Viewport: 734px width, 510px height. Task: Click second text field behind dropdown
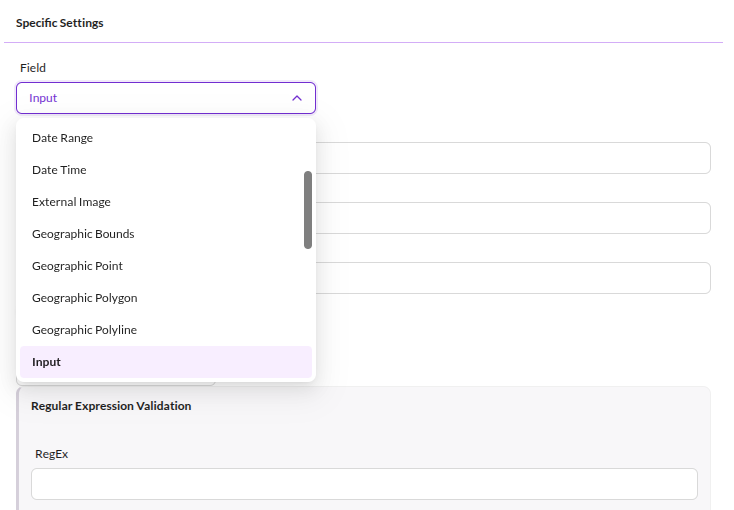tap(513, 218)
